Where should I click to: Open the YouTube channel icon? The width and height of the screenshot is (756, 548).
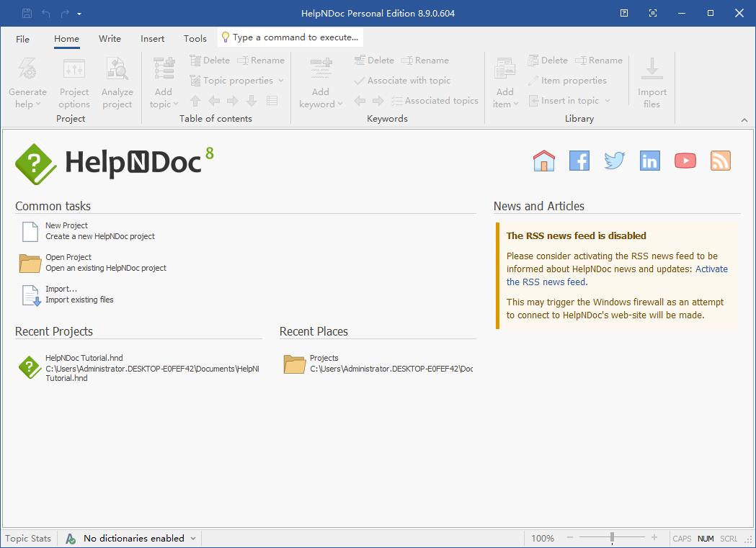pyautogui.click(x=685, y=161)
